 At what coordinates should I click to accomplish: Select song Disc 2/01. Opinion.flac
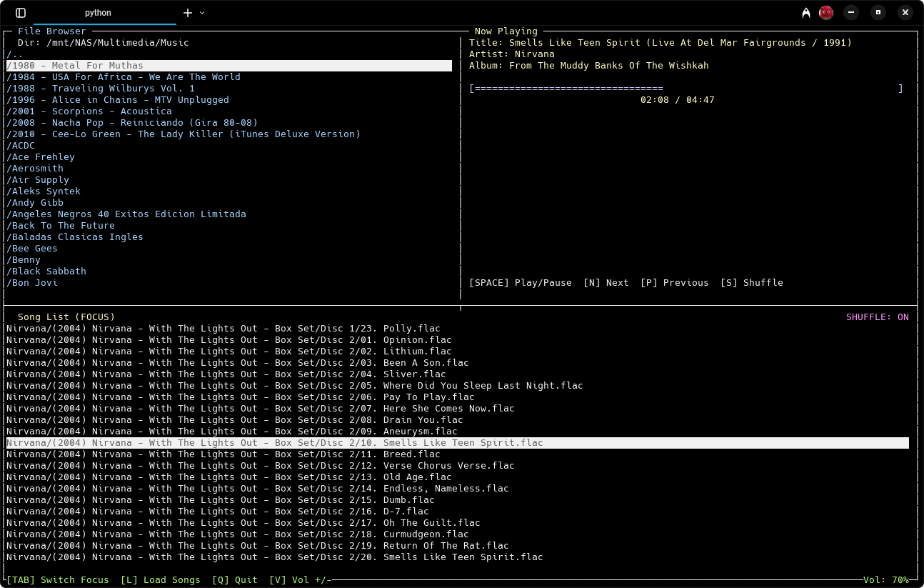[x=229, y=340]
